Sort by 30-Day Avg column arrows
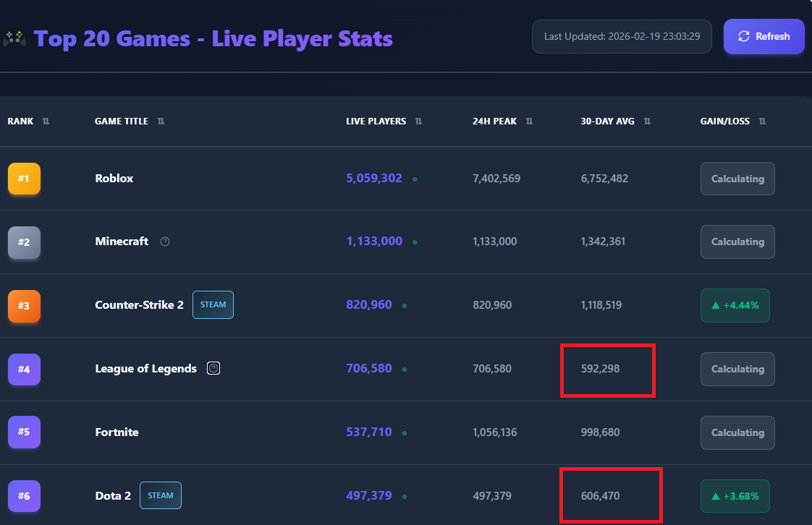Viewport: 812px width, 525px height. (x=647, y=121)
